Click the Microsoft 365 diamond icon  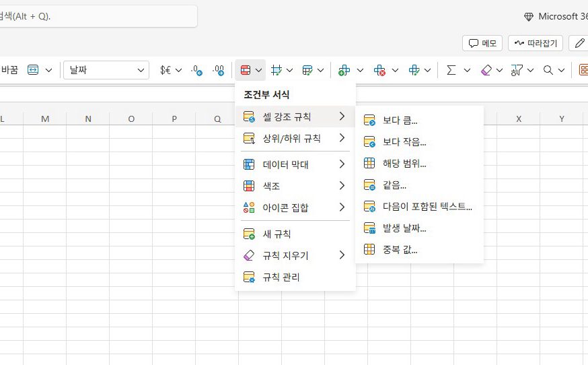(529, 17)
